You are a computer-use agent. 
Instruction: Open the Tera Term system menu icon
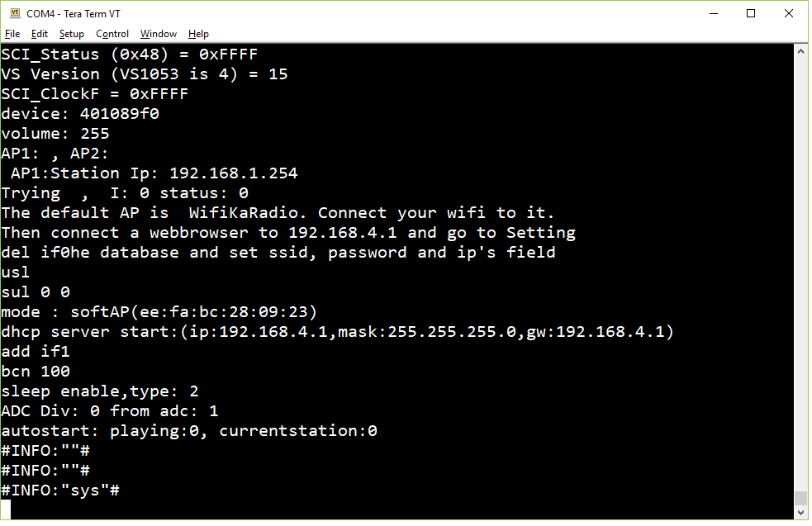pos(16,13)
